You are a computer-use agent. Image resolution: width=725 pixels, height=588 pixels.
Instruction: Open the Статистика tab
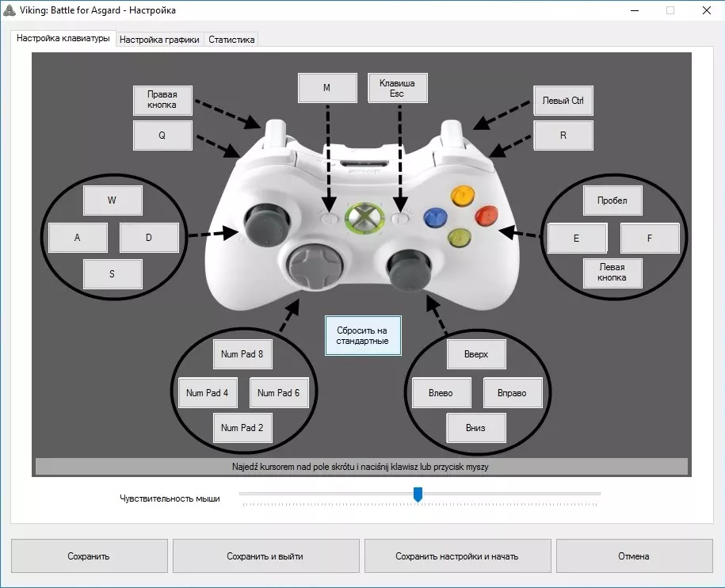231,40
